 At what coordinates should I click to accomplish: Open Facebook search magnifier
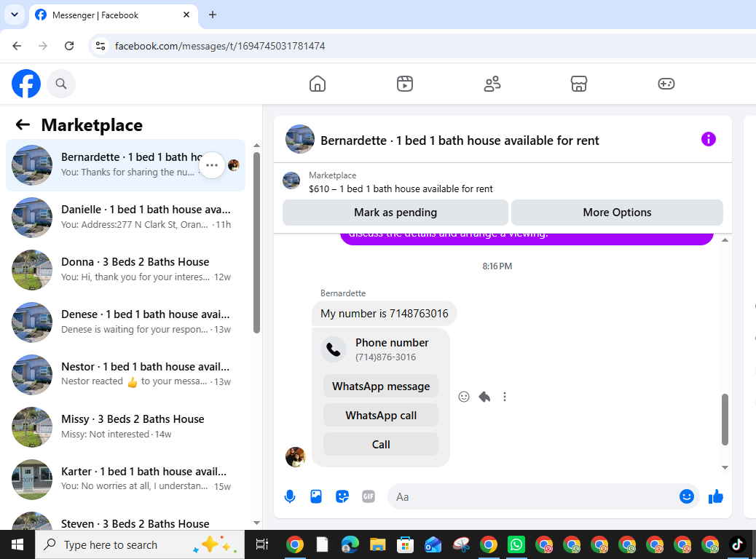(x=60, y=84)
